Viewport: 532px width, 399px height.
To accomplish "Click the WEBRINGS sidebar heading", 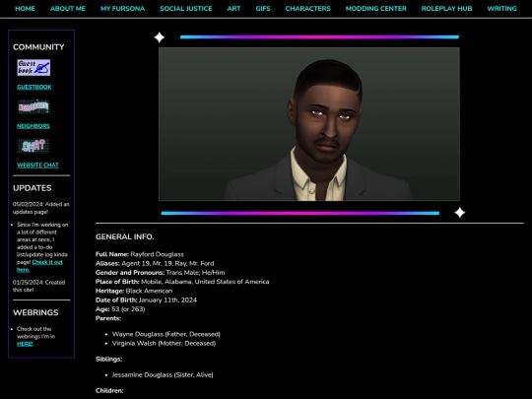I will pos(35,313).
